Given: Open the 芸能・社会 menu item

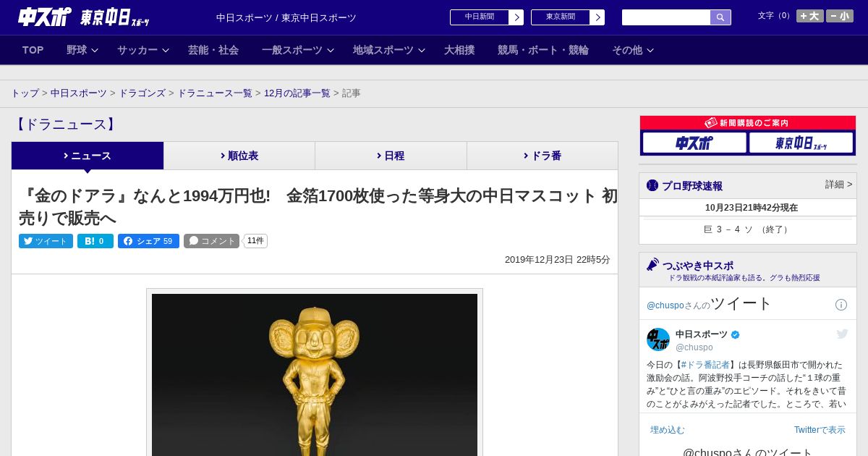Looking at the screenshot, I should click(x=213, y=50).
